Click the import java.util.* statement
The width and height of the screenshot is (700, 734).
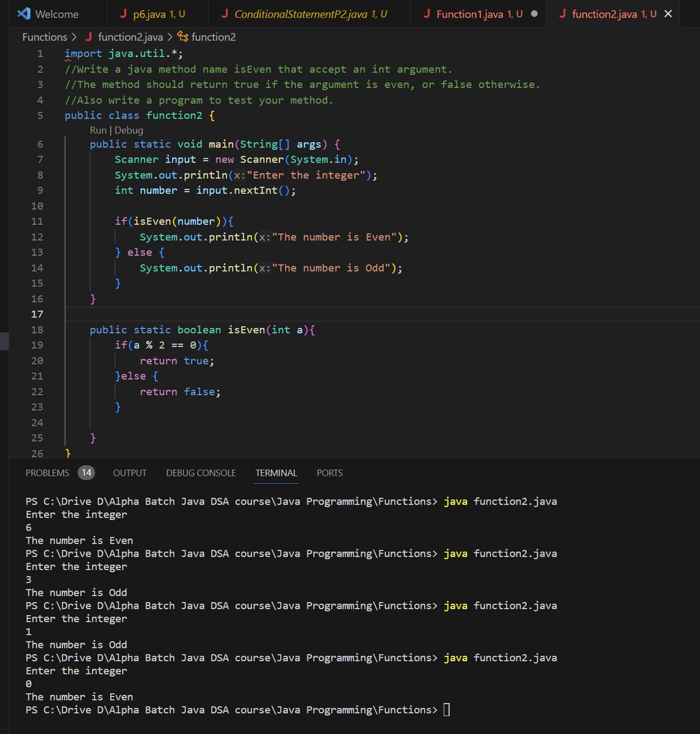tap(124, 54)
